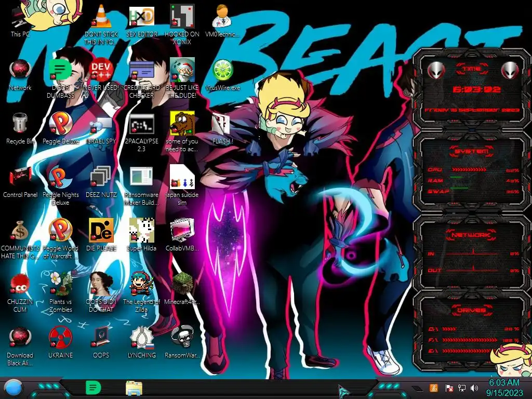
Task: Open the VM0Technic... shortcut
Action: [222, 20]
